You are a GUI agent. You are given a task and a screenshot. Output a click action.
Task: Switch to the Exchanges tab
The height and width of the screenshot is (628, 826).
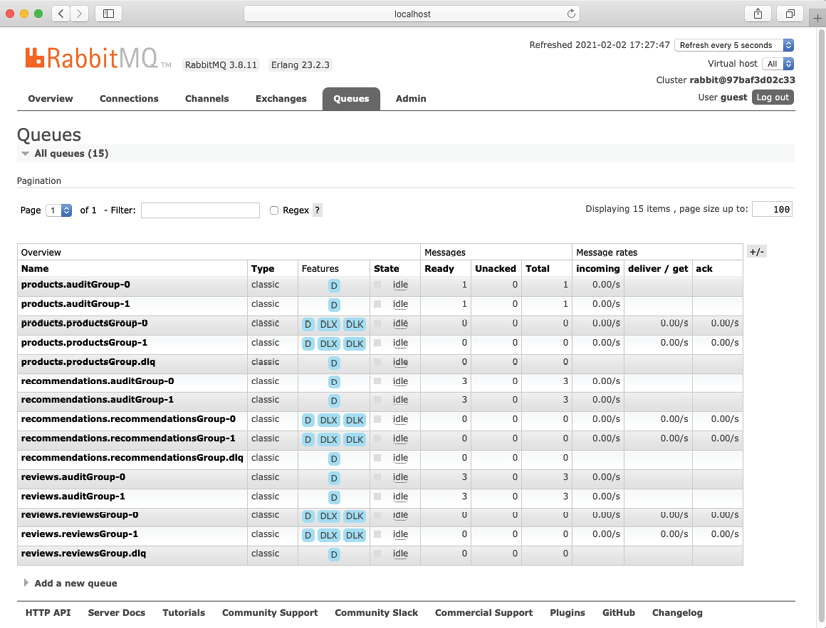(x=280, y=99)
